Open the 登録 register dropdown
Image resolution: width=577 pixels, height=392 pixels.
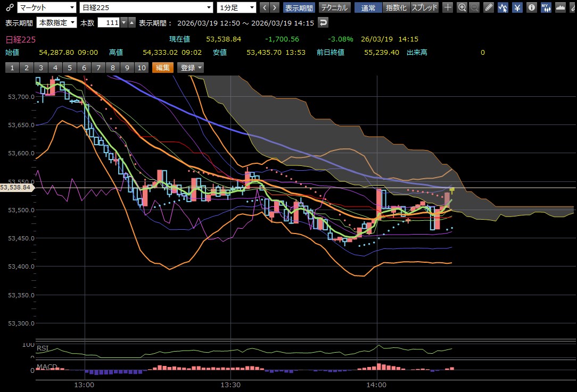pyautogui.click(x=191, y=68)
